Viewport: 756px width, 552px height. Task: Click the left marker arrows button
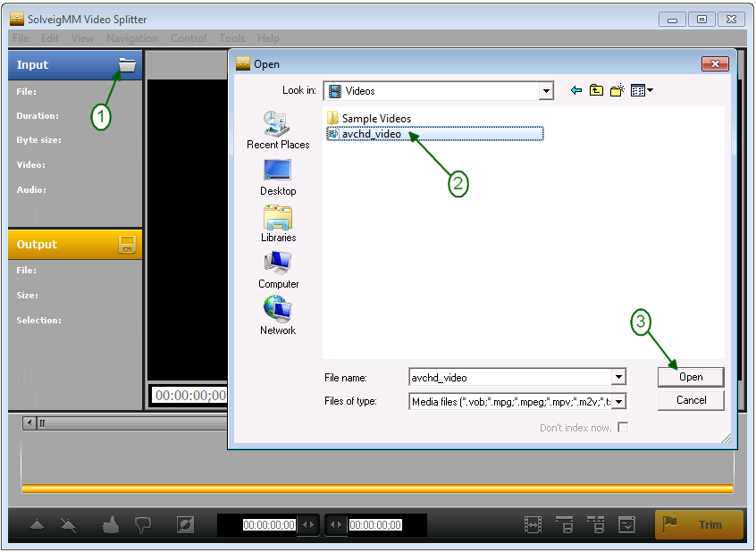point(308,524)
